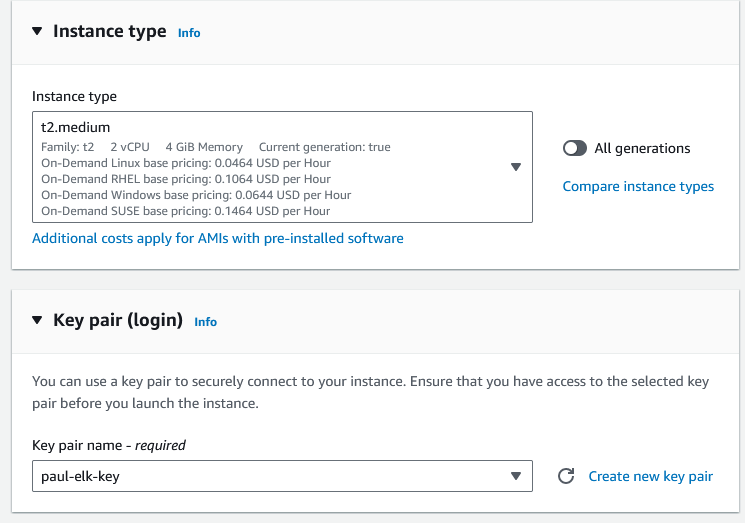Click the instance type dropdown arrow

516,167
